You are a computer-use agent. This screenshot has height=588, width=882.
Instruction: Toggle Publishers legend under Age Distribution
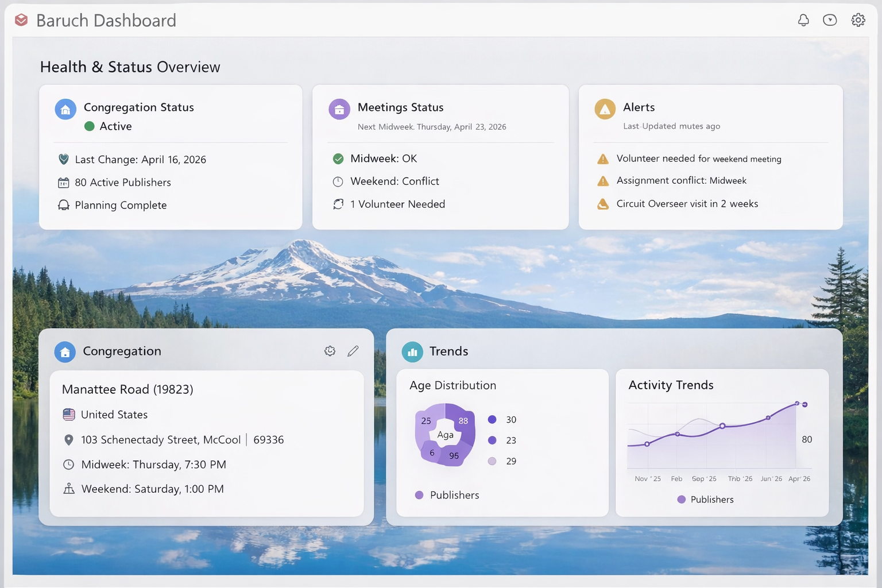[x=447, y=495]
